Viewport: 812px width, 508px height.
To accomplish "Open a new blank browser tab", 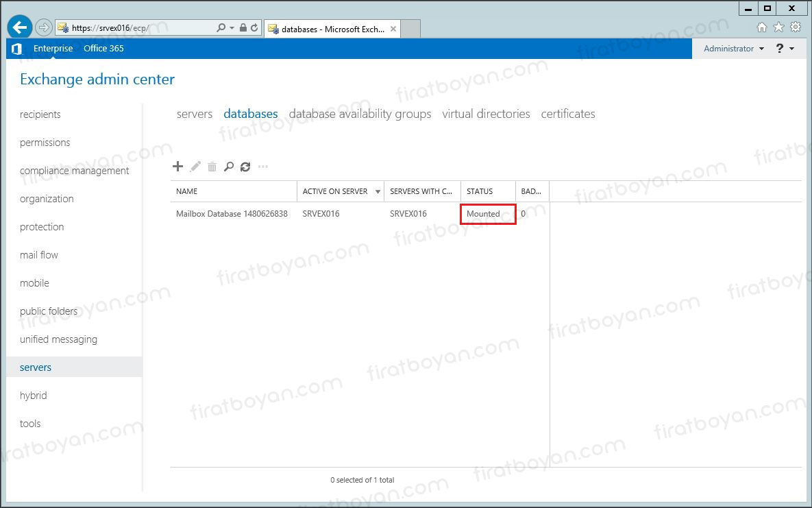I will click(410, 29).
